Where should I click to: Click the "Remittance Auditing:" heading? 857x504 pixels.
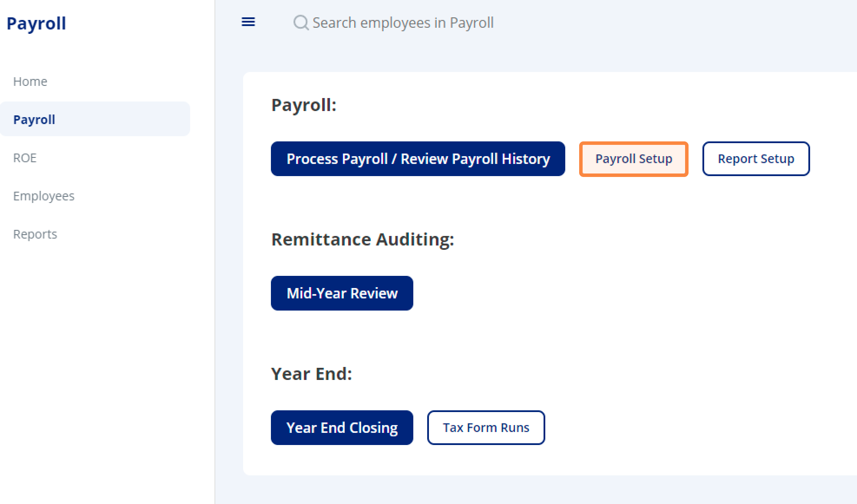pos(363,239)
